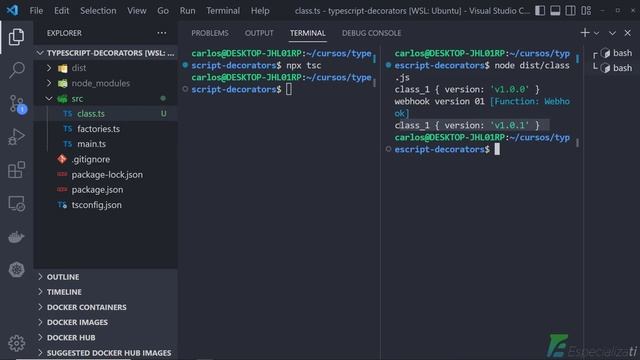Viewport: 640px width, 360px height.
Task: Toggle the bottom panel layout icon
Action: pos(555,11)
